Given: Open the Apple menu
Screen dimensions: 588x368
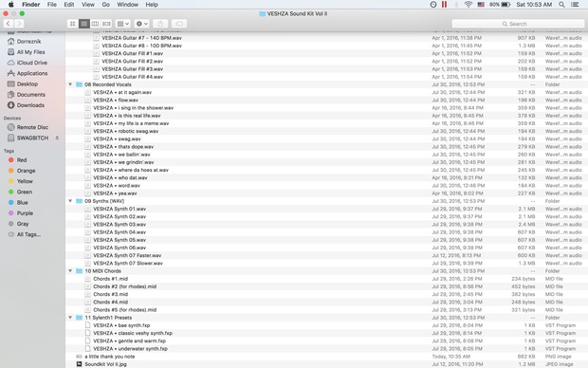Looking at the screenshot, I should (x=10, y=5).
